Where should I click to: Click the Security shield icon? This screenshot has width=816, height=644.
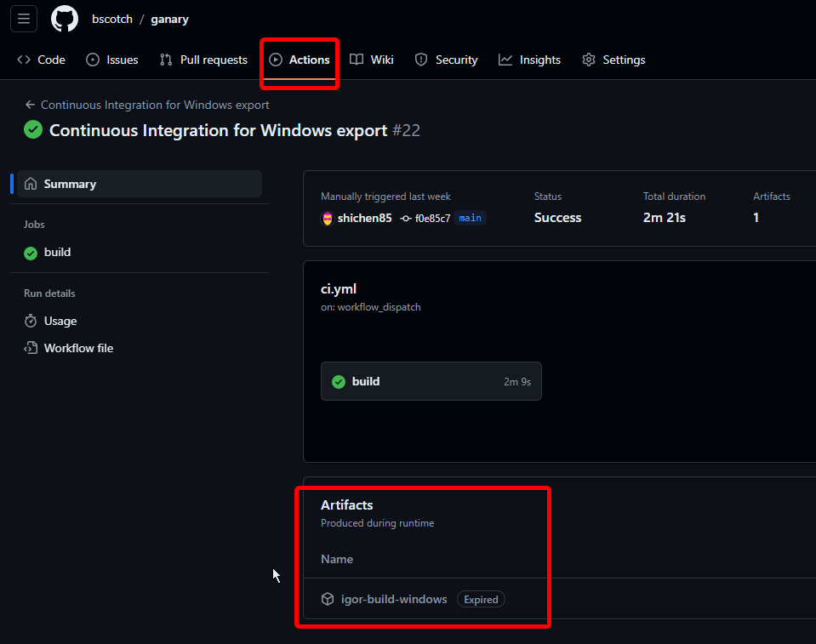(421, 60)
